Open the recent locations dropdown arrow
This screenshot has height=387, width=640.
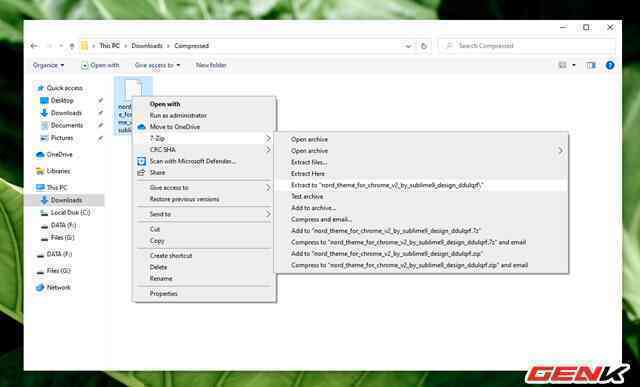tap(61, 46)
